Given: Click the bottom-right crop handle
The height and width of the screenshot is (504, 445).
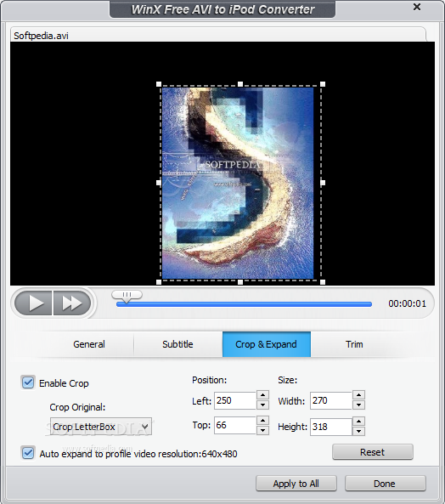Looking at the screenshot, I should pos(323,282).
